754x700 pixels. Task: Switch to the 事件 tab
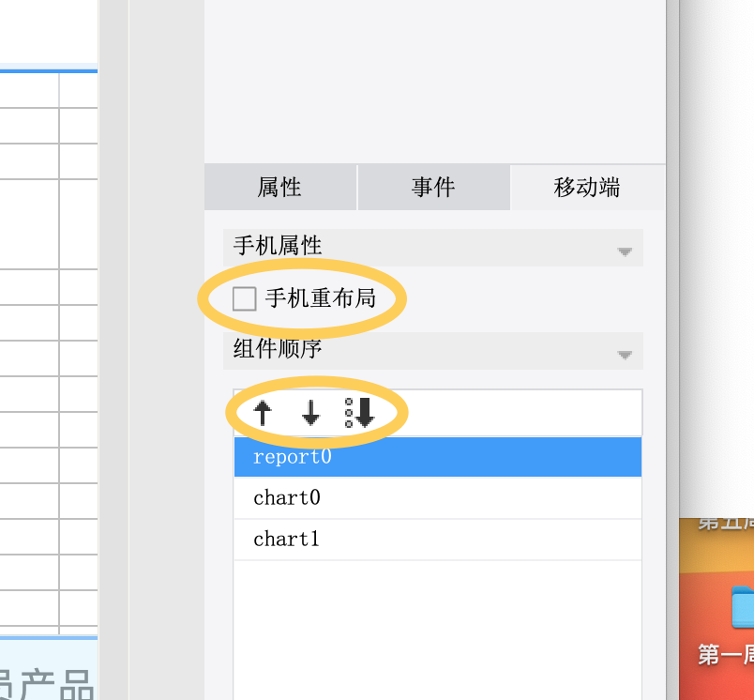pyautogui.click(x=434, y=187)
